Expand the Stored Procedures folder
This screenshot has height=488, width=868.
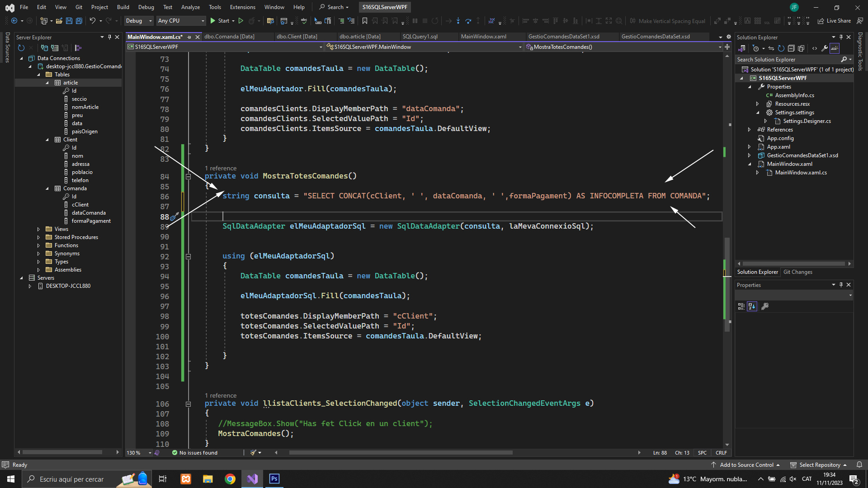tap(38, 237)
